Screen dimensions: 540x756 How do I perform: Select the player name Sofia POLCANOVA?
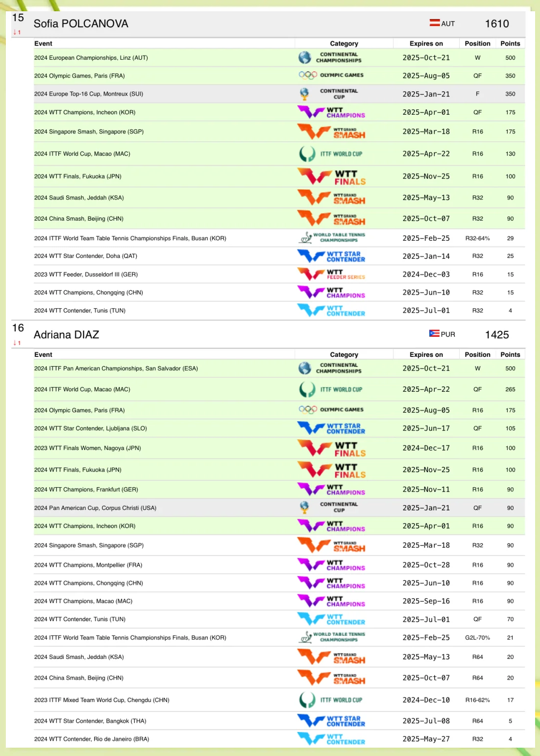pos(81,24)
